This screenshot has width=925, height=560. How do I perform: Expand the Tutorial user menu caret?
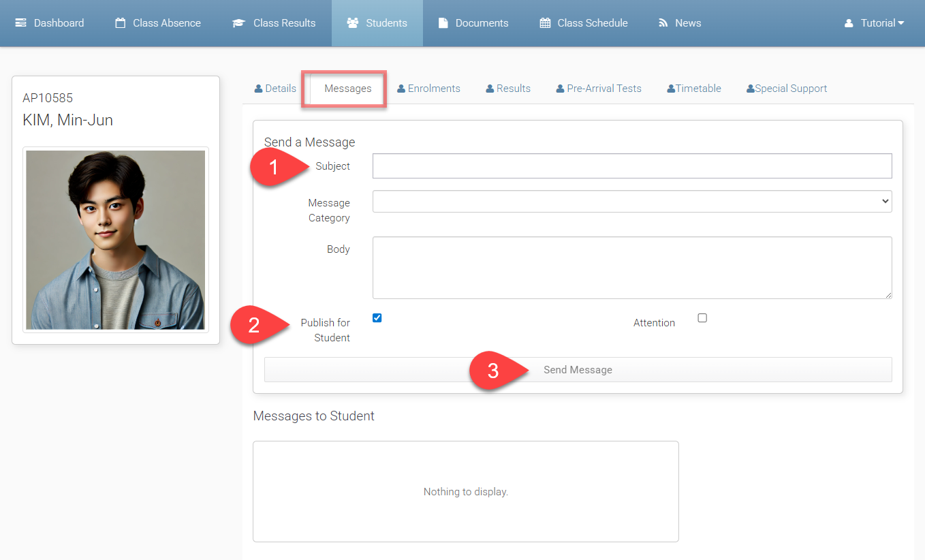(901, 23)
